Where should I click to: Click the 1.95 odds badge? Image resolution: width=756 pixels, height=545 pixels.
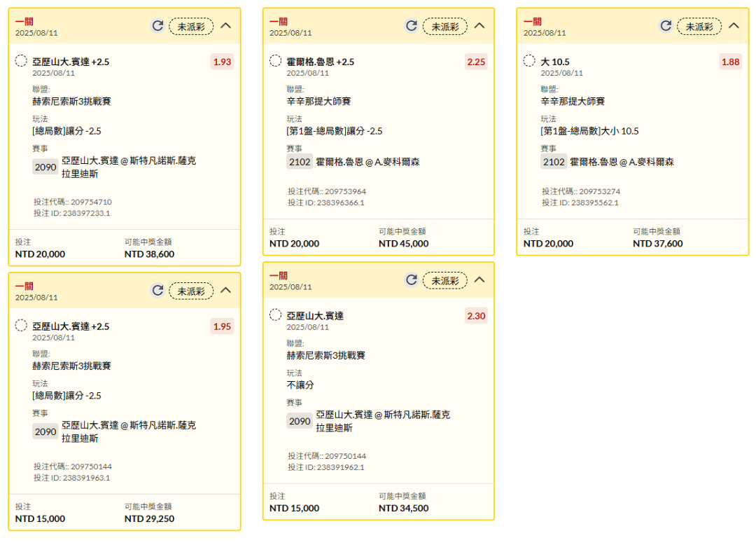point(223,326)
